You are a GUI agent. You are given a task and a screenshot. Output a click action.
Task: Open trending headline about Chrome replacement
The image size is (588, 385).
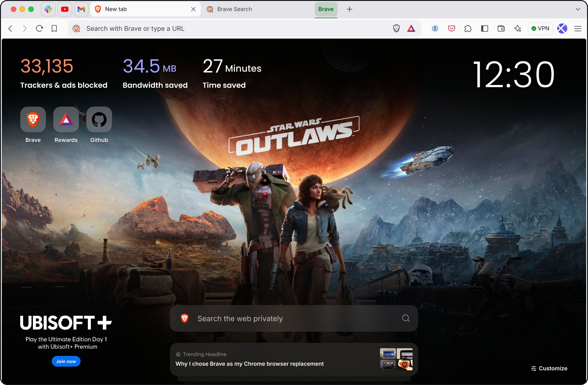click(249, 363)
